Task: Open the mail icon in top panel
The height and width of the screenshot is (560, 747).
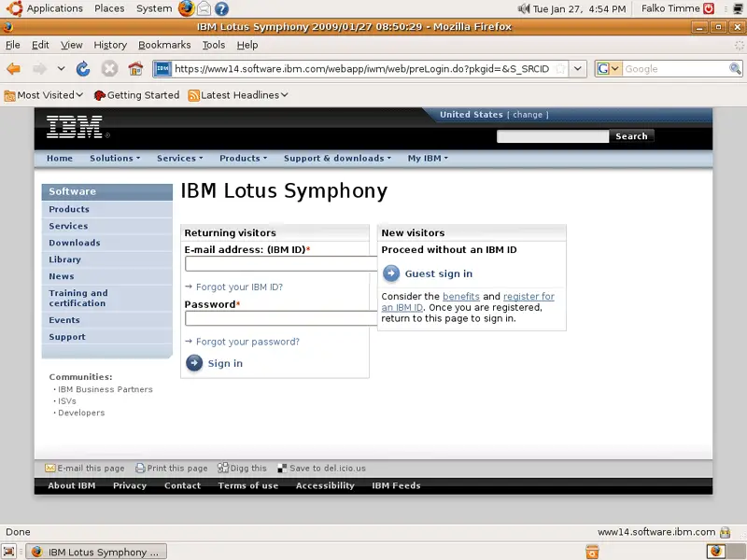Action: [x=204, y=8]
